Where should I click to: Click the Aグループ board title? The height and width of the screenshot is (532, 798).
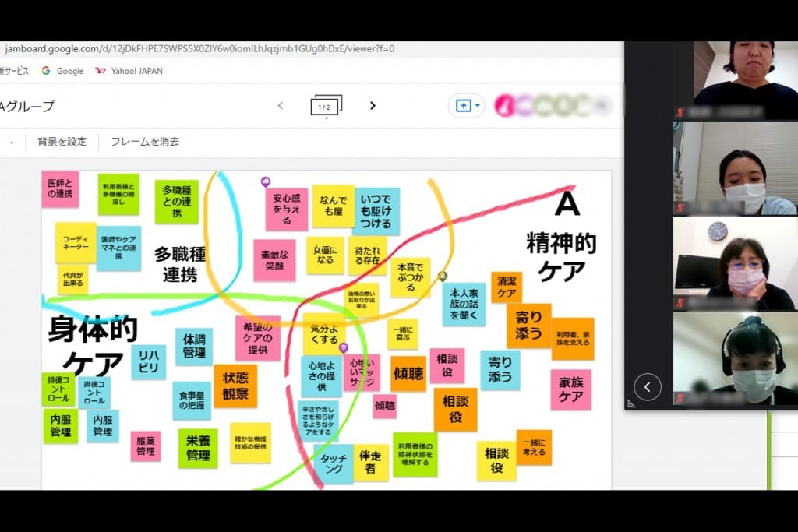(x=27, y=106)
